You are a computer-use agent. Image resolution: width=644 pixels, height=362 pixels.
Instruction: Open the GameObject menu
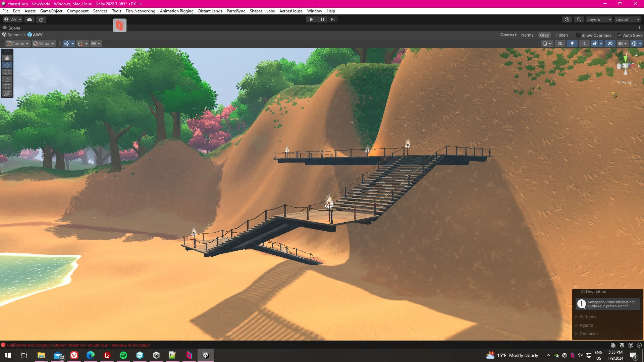(51, 11)
